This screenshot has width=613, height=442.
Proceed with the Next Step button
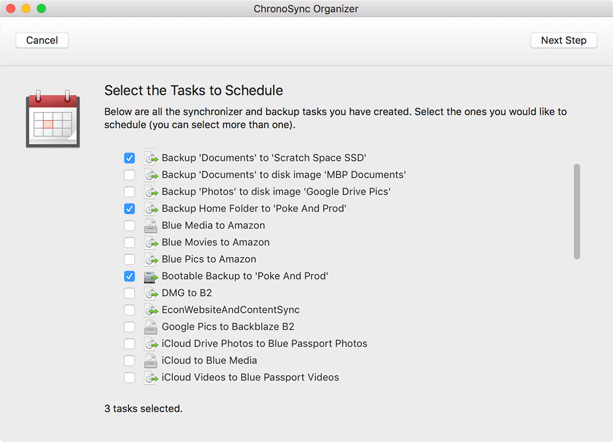[x=563, y=40]
